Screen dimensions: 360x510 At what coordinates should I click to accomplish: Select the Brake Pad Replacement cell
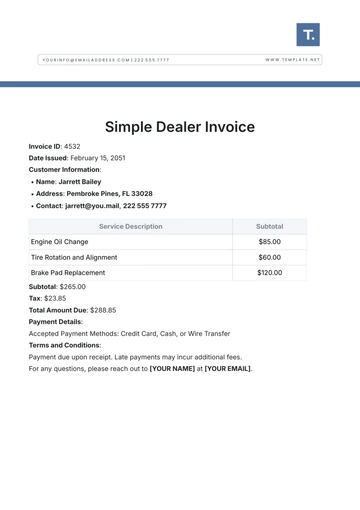(131, 273)
